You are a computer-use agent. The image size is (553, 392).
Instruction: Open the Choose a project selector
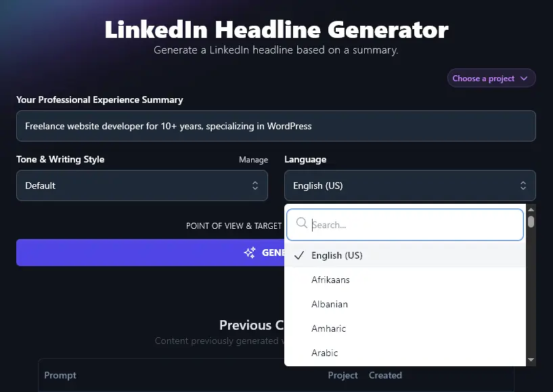point(491,78)
